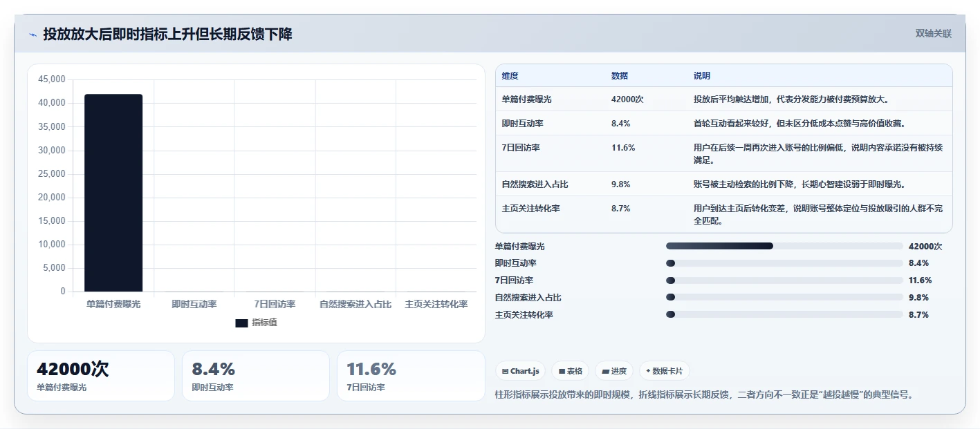980x429 pixels.
Task: Click the 维度 column header in the table
Action: [x=510, y=76]
